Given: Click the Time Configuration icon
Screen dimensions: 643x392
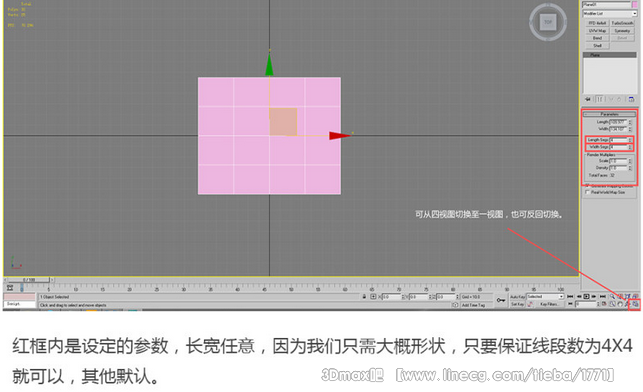Looking at the screenshot, I should (x=604, y=304).
